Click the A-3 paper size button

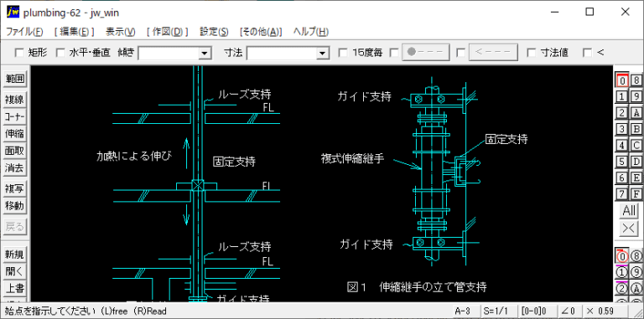(466, 311)
